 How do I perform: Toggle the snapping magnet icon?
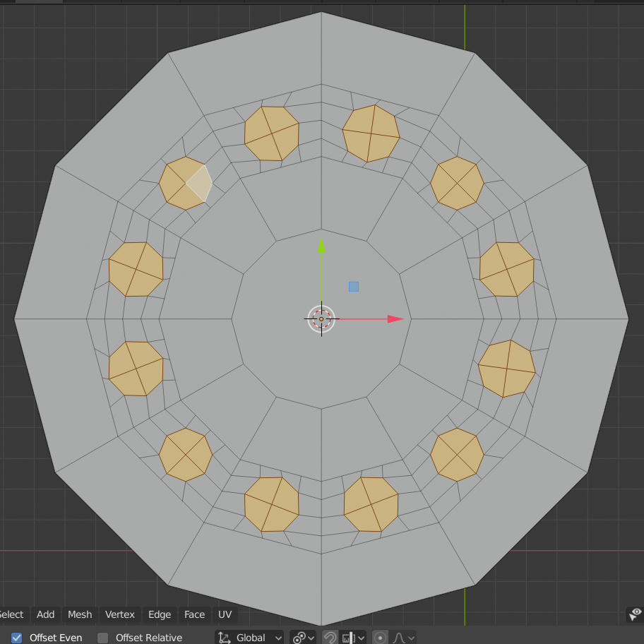point(330,638)
